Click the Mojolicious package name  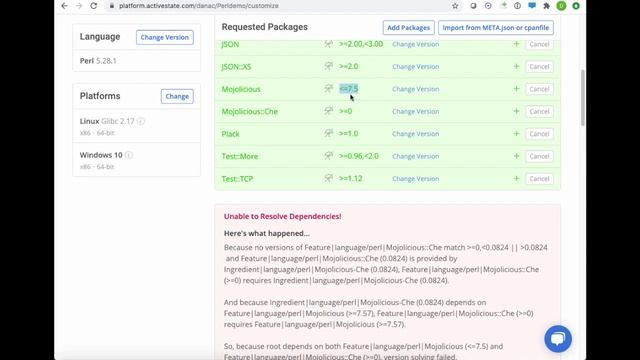(241, 89)
